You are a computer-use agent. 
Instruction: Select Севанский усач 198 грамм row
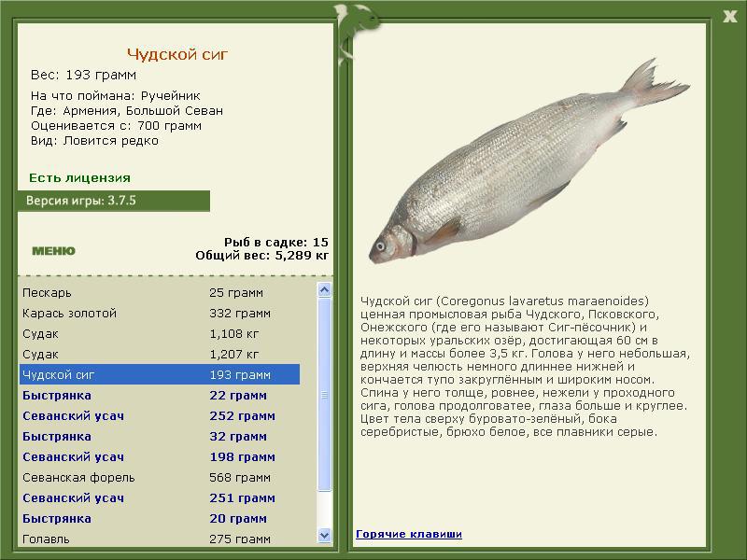[160, 456]
